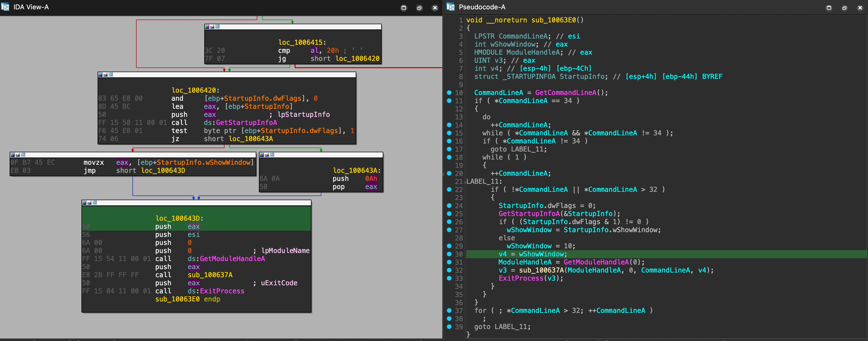Click the Pseudocode-A panel icon
Screen dimensions: 868x341
click(x=450, y=7)
